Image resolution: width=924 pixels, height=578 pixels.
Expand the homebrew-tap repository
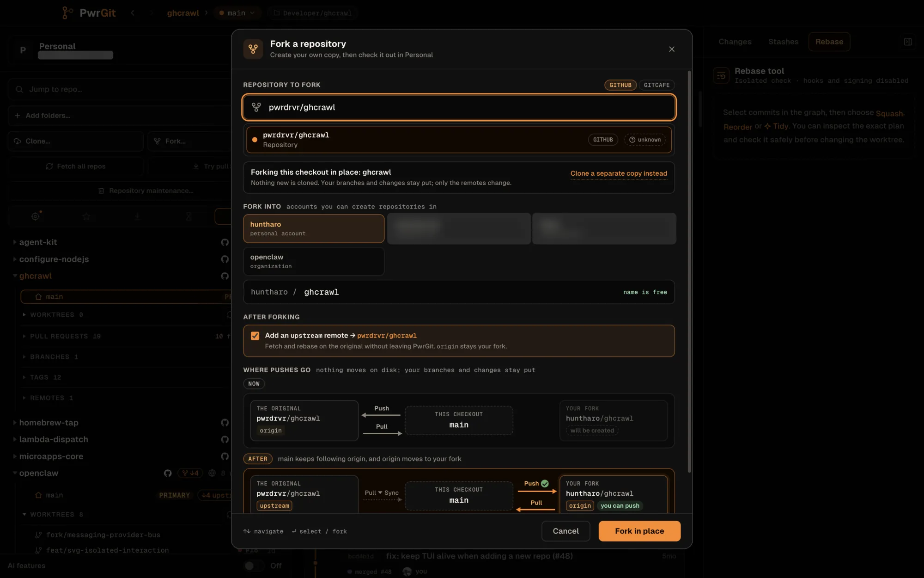pyautogui.click(x=15, y=423)
